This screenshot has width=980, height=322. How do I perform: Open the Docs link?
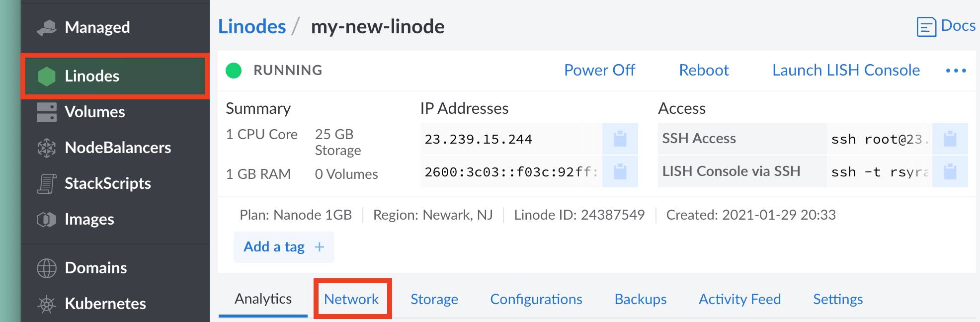point(946,26)
